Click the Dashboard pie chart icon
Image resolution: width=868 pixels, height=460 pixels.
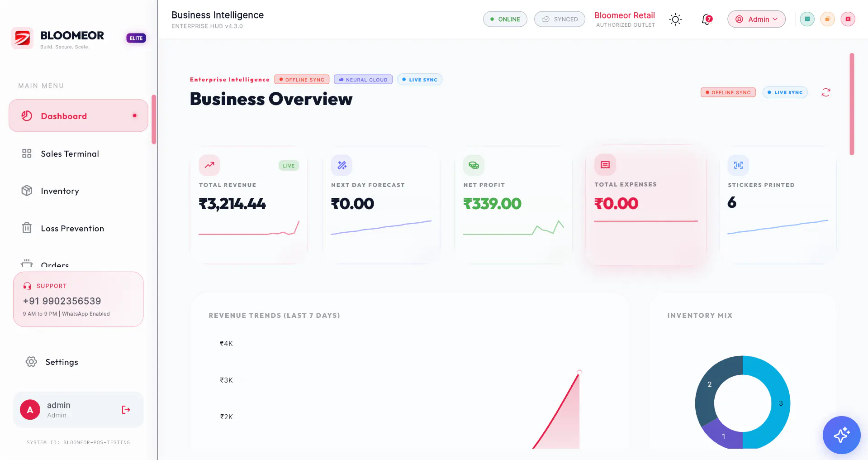point(27,116)
